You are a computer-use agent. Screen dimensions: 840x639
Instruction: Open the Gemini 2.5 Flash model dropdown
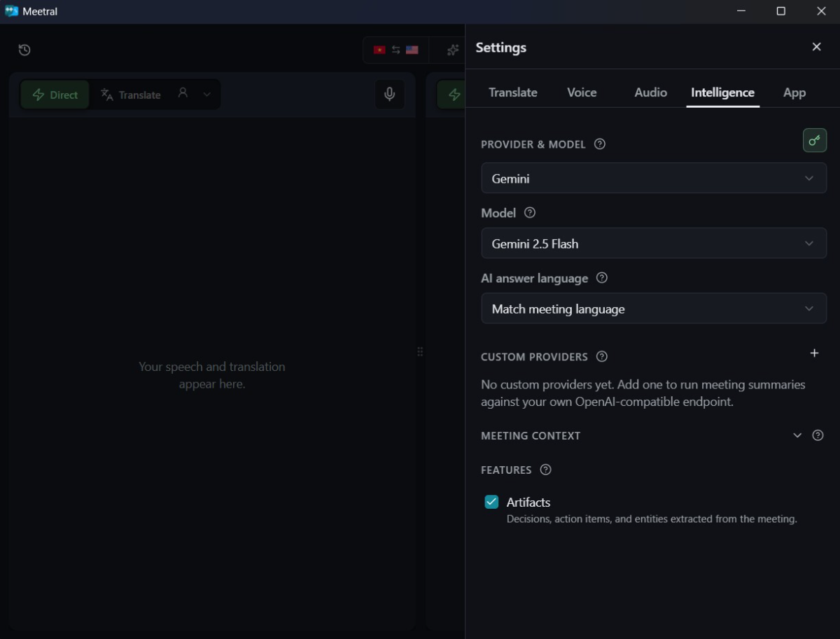coord(654,244)
